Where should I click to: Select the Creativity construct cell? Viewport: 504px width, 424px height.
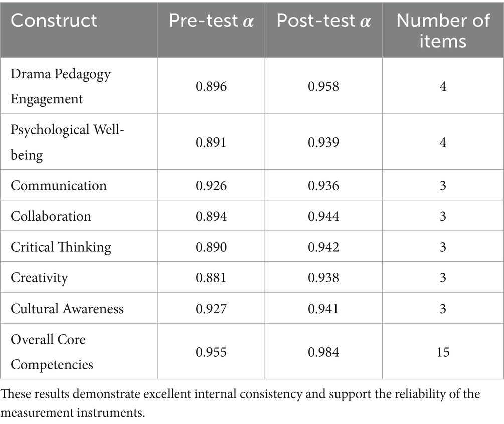(x=39, y=277)
